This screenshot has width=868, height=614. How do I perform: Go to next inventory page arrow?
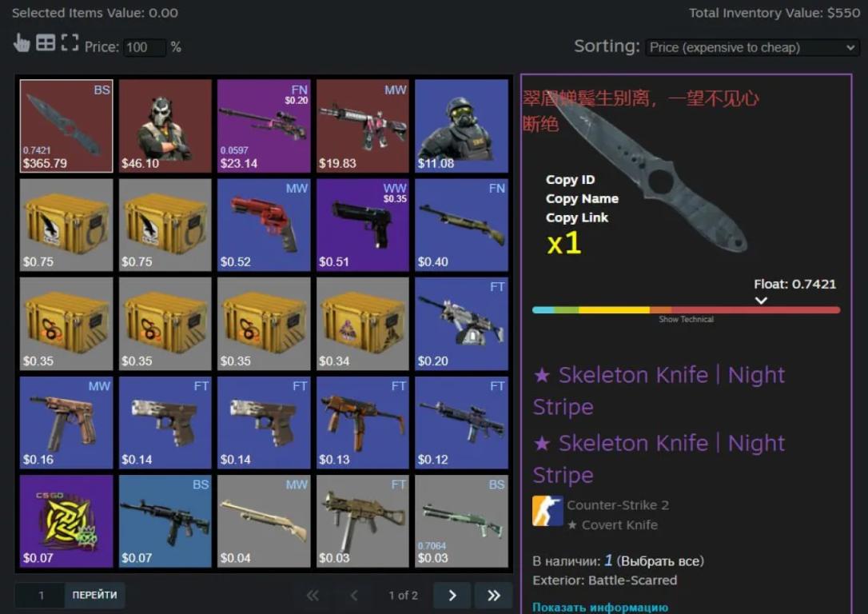pyautogui.click(x=452, y=595)
